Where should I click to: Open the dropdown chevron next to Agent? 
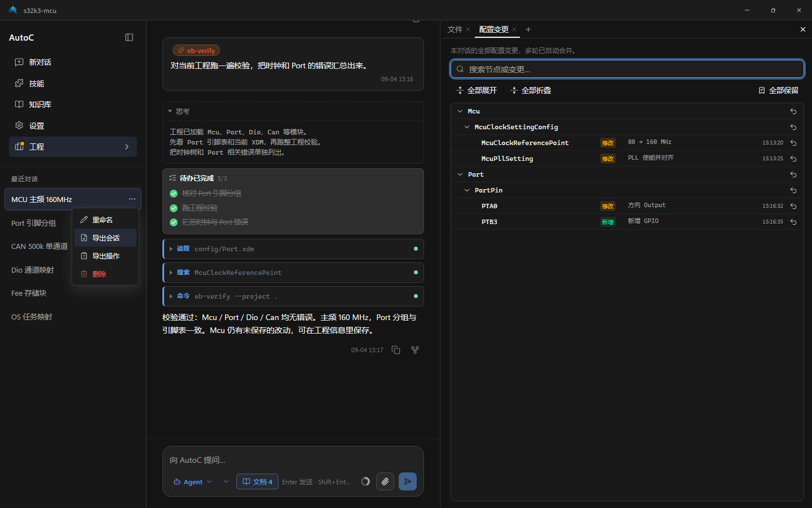(x=226, y=481)
